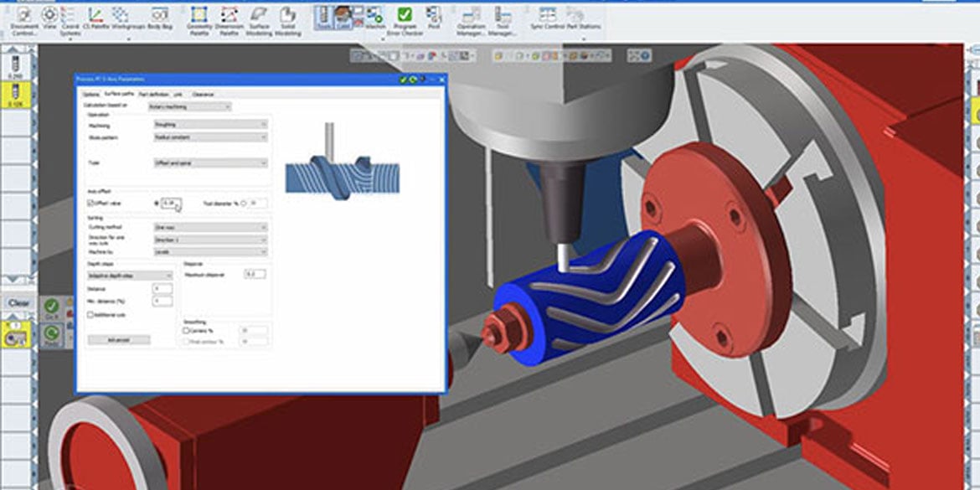Viewport: 980px width, 490px height.
Task: Enable the Corners % smoothing checkbox
Action: (186, 330)
